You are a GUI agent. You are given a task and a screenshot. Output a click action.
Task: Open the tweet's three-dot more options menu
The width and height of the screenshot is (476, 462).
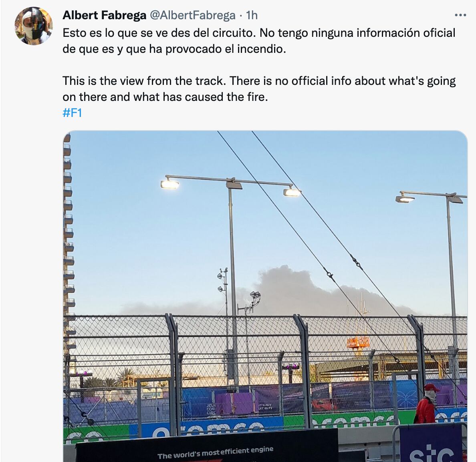pyautogui.click(x=460, y=15)
